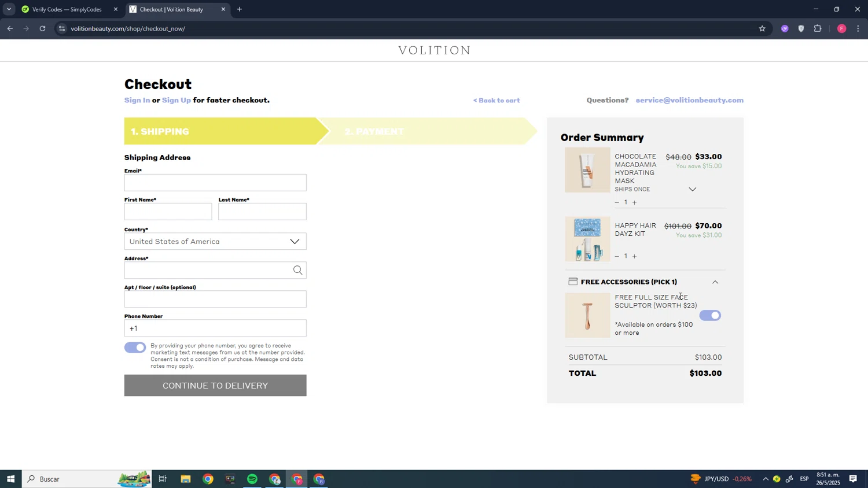Open the Windows Start menu
The image size is (868, 488).
coord(10,479)
